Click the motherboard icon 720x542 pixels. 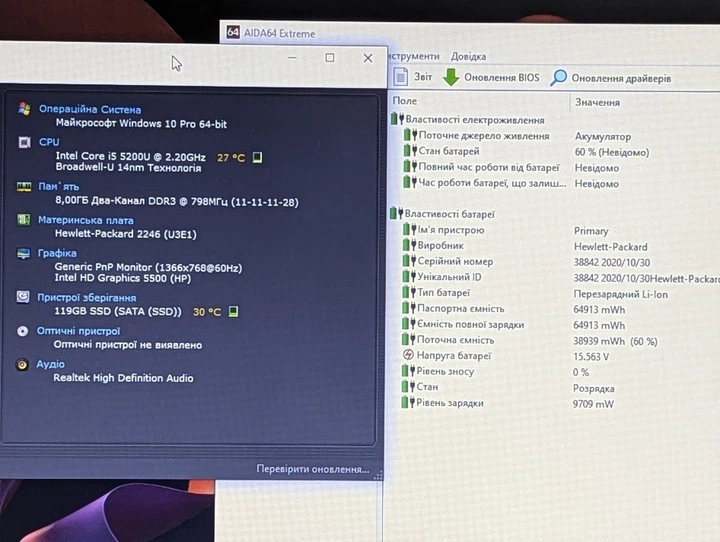point(23,220)
